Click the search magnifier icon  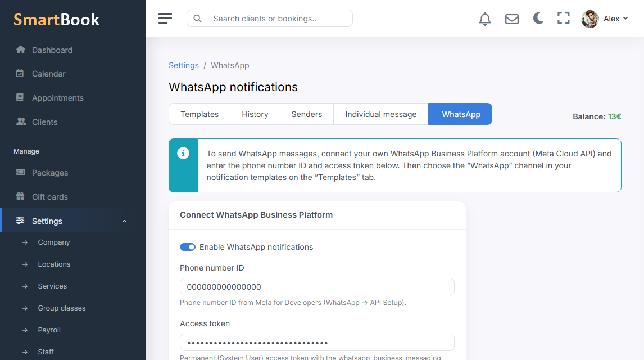198,19
